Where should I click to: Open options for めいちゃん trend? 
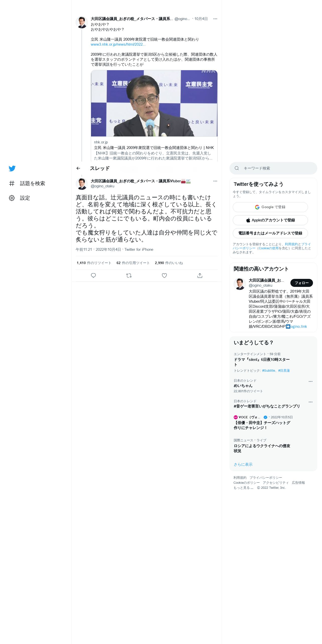[310, 381]
